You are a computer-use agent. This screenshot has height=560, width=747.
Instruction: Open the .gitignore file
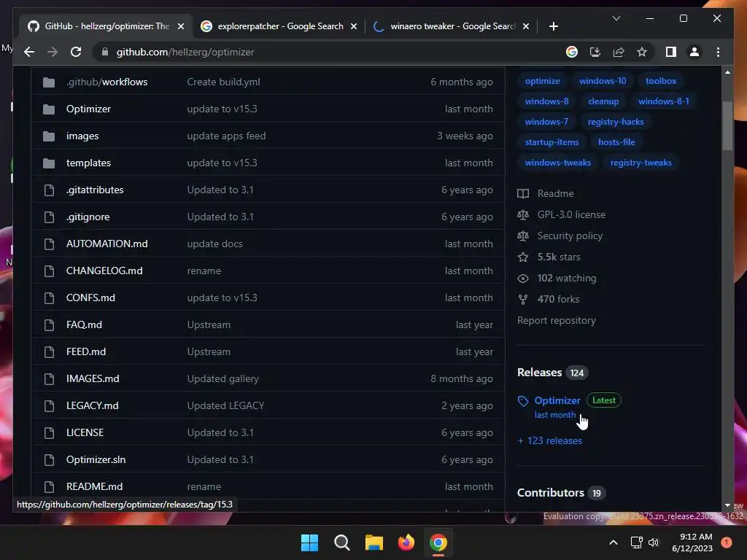88,217
